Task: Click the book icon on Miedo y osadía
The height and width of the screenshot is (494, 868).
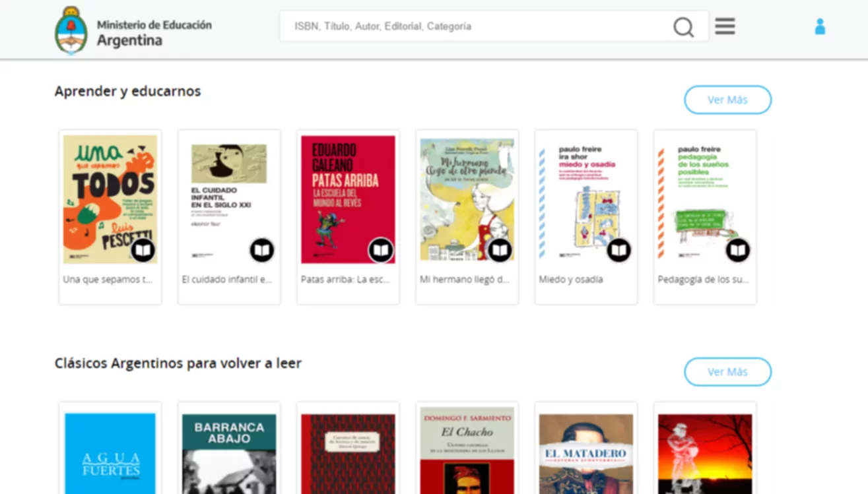Action: click(x=618, y=250)
